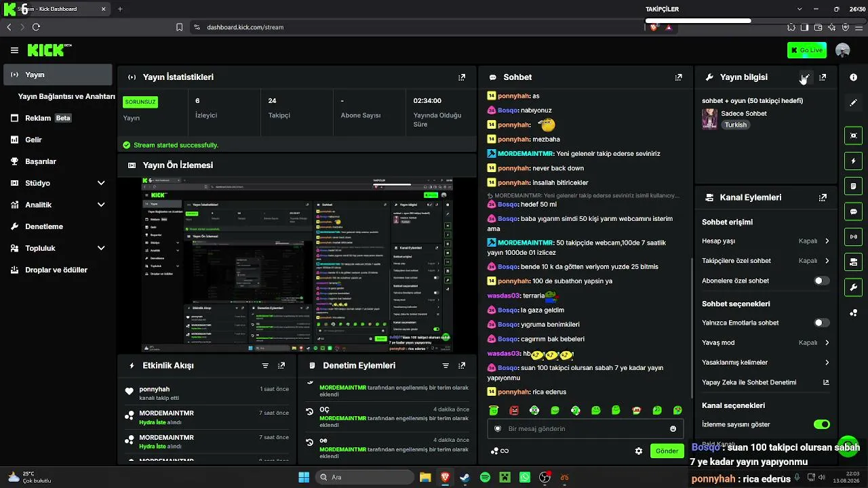Viewport: 868px width, 488px height.
Task: Pop out the Sohbet chat panel
Action: (678, 77)
